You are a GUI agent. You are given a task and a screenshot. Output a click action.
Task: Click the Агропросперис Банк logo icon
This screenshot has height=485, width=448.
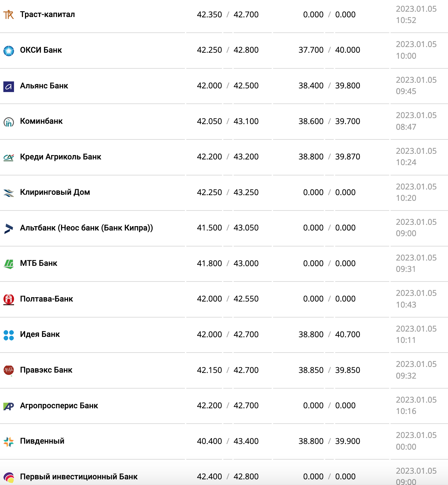pyautogui.click(x=9, y=406)
